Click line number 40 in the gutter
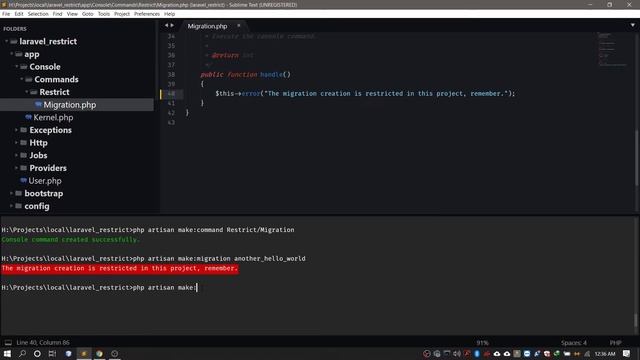The width and height of the screenshot is (640, 360). 171,93
